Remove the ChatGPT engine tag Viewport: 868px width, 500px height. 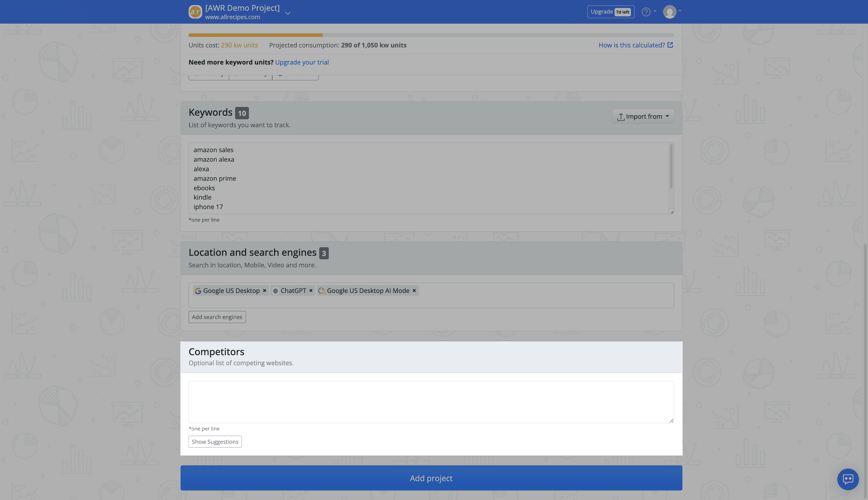(x=311, y=290)
